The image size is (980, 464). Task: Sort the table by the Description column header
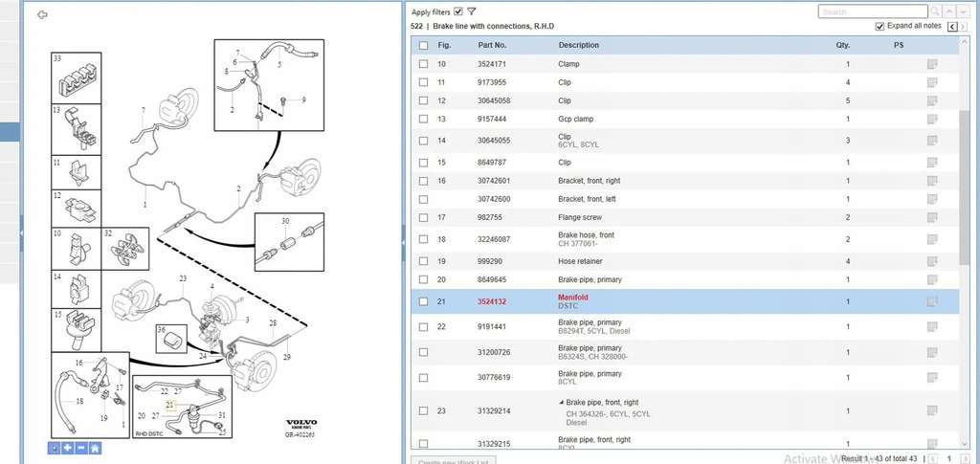click(x=579, y=45)
